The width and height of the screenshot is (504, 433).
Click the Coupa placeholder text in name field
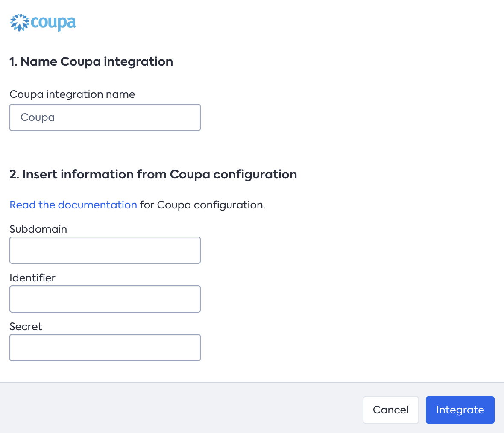point(38,117)
